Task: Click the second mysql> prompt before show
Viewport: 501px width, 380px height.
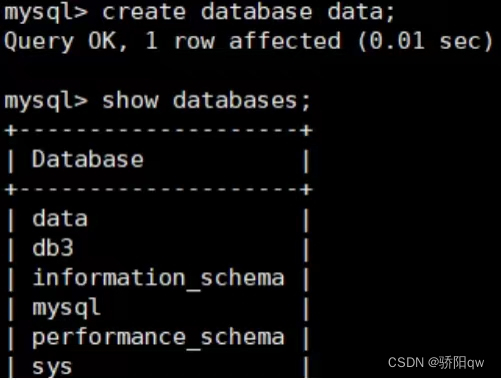Action: point(46,101)
